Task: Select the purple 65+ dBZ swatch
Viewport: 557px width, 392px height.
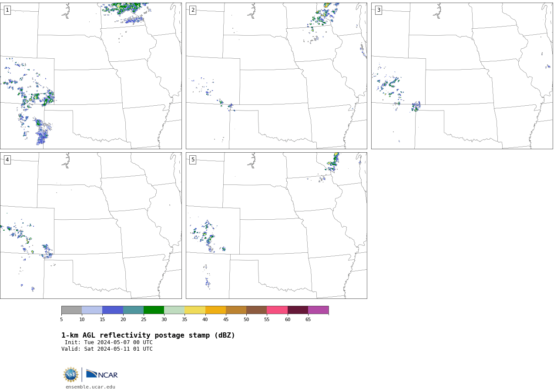Action: pyautogui.click(x=318, y=310)
